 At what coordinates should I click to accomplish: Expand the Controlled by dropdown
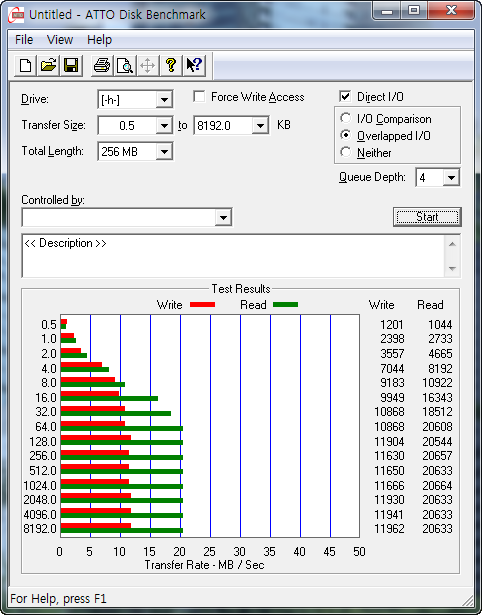223,217
